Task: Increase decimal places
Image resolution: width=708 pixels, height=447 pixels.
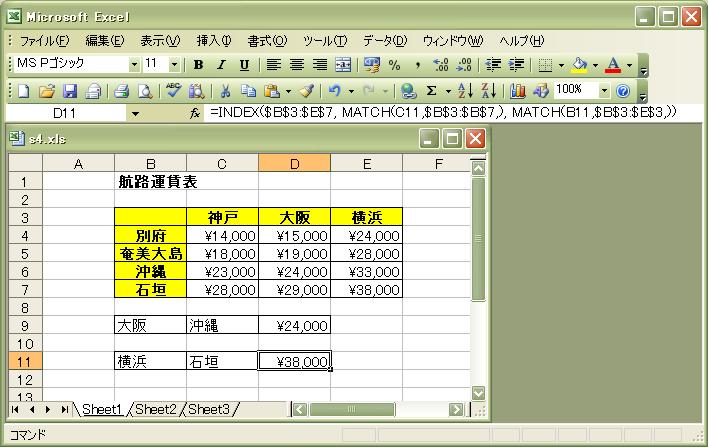Action: pos(441,65)
